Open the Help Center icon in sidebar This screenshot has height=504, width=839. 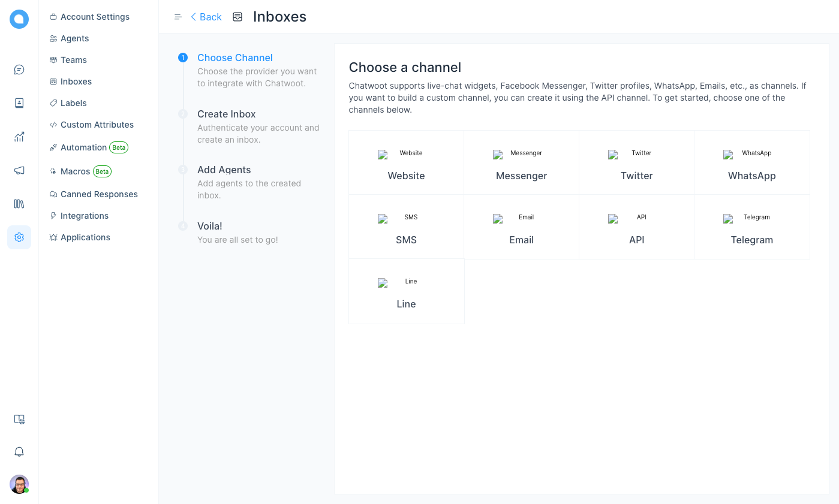[x=19, y=204]
